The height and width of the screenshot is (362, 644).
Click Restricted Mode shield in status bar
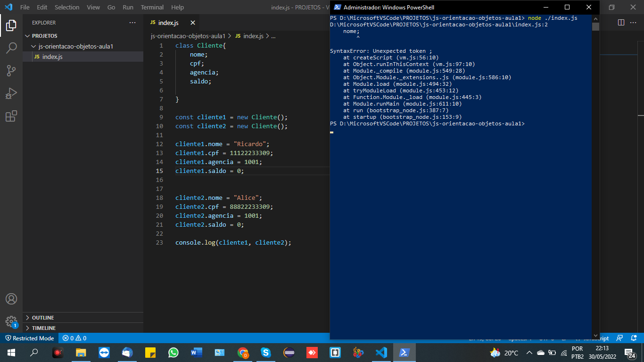coord(29,338)
